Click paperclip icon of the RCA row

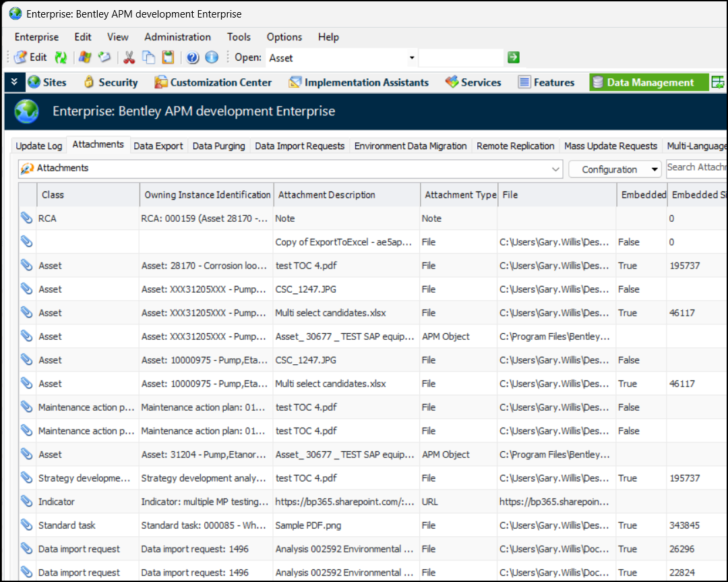pos(26,218)
